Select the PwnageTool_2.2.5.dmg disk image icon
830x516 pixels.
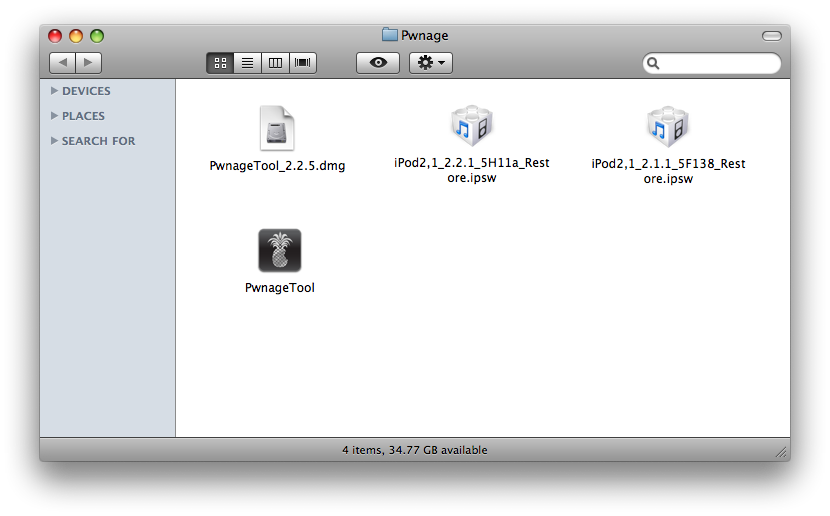(277, 129)
